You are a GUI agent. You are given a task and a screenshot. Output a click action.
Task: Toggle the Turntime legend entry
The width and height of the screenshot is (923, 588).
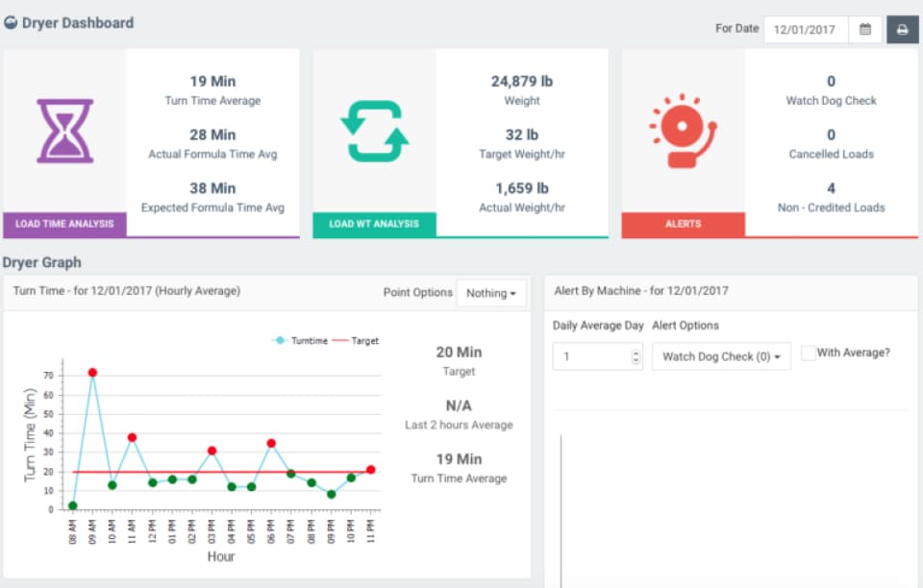300,340
